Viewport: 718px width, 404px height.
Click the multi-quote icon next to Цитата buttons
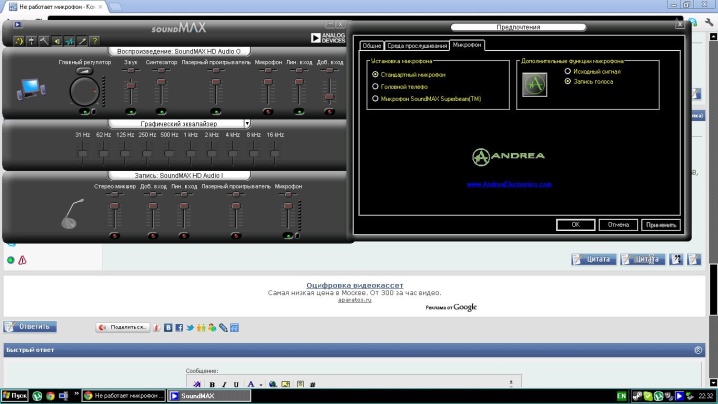[x=676, y=259]
